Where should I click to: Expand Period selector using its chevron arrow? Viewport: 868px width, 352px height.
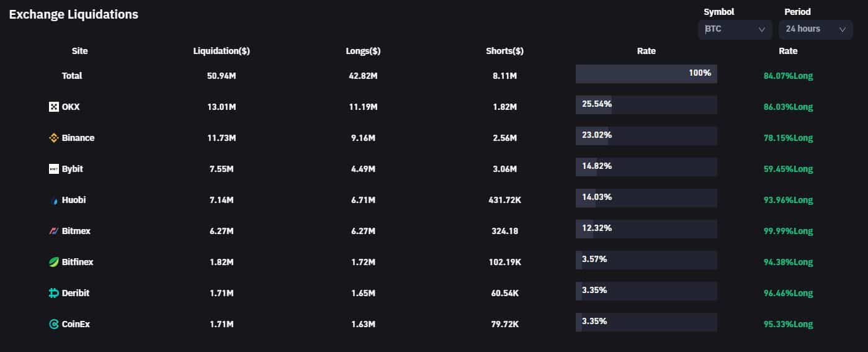point(842,29)
